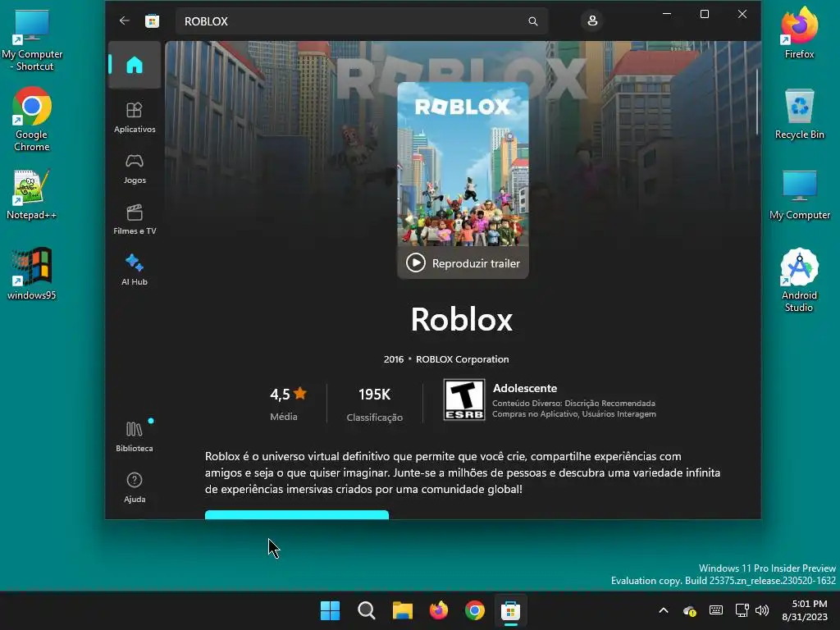The width and height of the screenshot is (840, 630).
Task: Open the Jogos section
Action: click(x=135, y=169)
